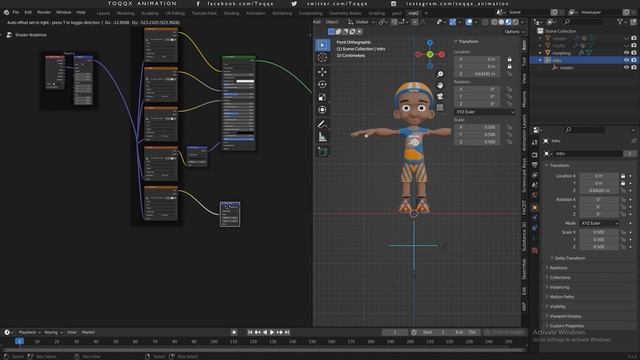Toggle auto keying record button in timeline
640x360 pixels.
[x=234, y=332]
